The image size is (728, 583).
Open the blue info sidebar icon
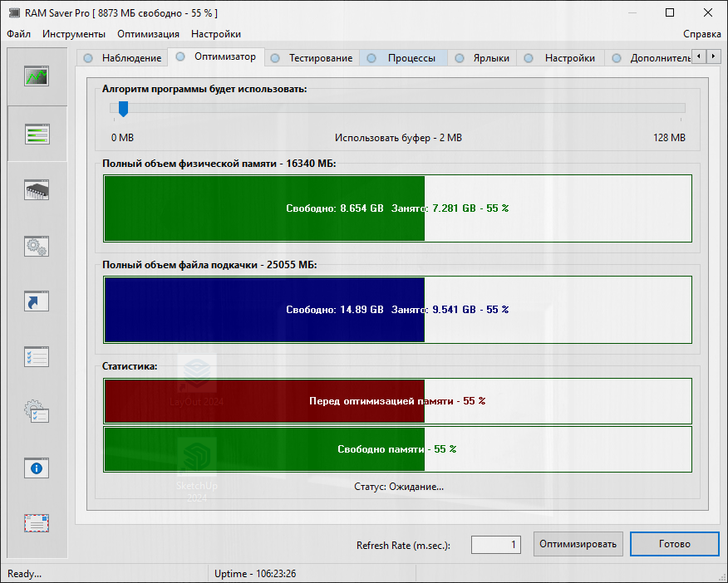(37, 468)
